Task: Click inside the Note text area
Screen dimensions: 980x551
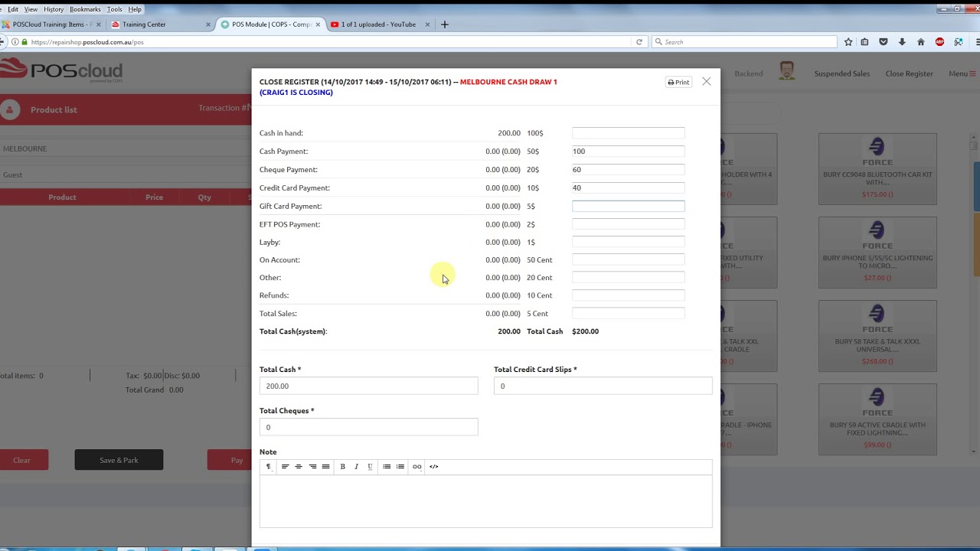Action: pos(485,500)
